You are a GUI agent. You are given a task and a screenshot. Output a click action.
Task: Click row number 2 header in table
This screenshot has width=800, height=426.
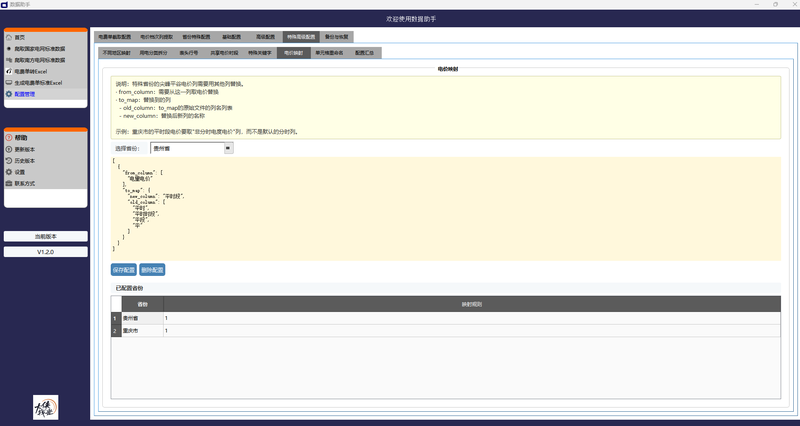click(116, 331)
